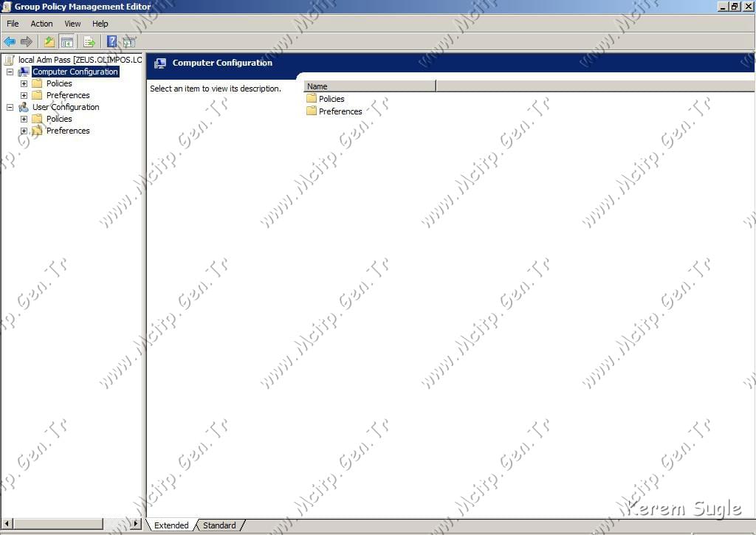Click the Back arrow toolbar button
This screenshot has width=756, height=535.
9,42
